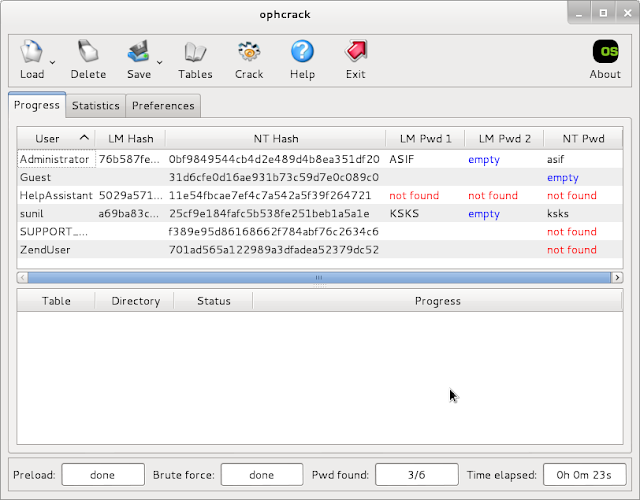
Task: Select the Progress tab
Action: click(x=37, y=105)
